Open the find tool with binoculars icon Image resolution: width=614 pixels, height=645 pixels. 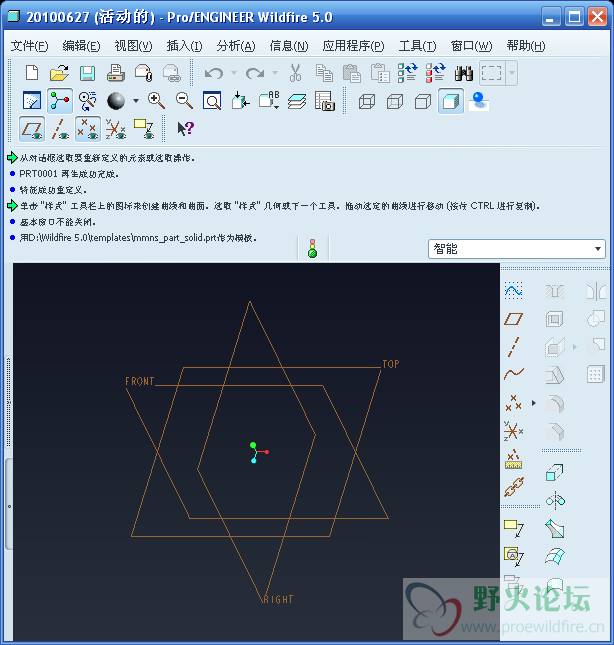click(x=464, y=73)
